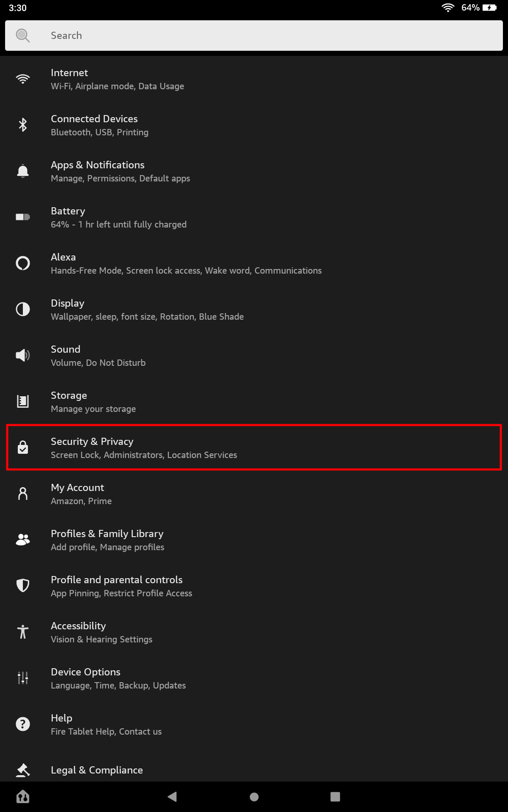This screenshot has height=812, width=508.
Task: Tap the Security & Privacy lock icon
Action: point(23,447)
